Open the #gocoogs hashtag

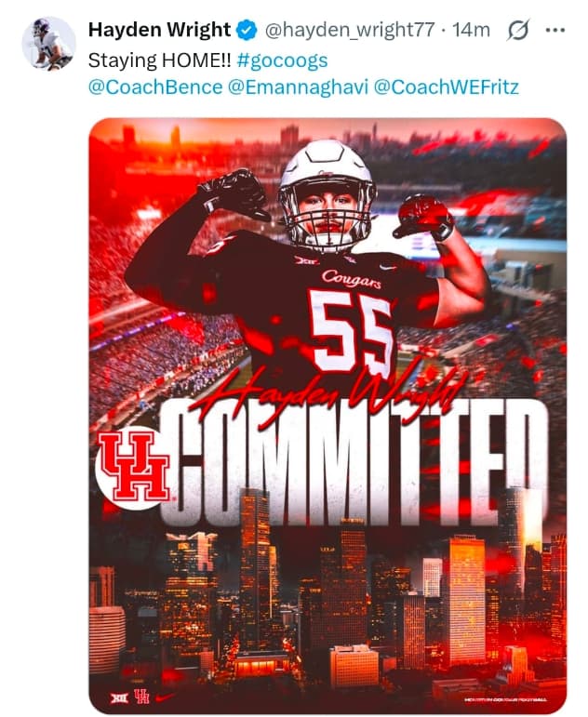tap(283, 60)
